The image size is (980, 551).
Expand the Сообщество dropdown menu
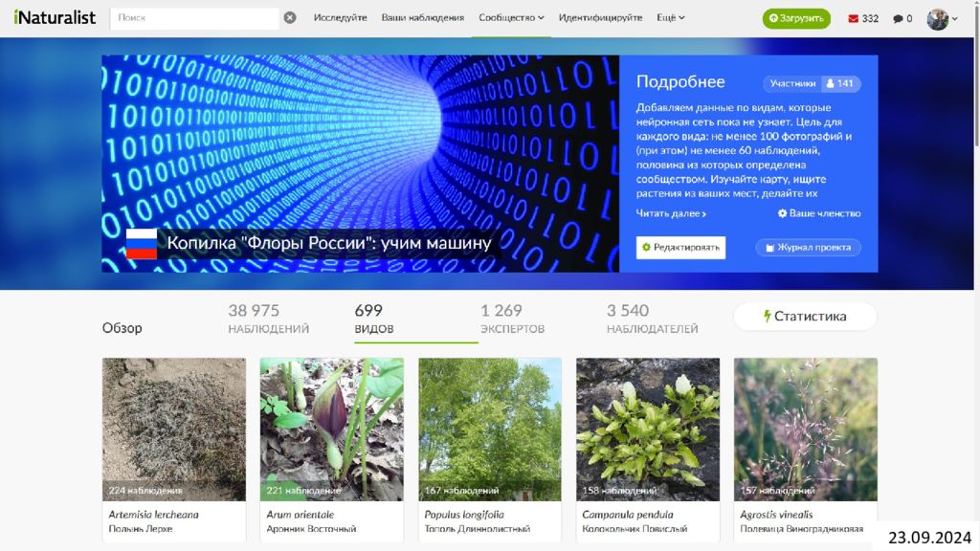pyautogui.click(x=511, y=17)
